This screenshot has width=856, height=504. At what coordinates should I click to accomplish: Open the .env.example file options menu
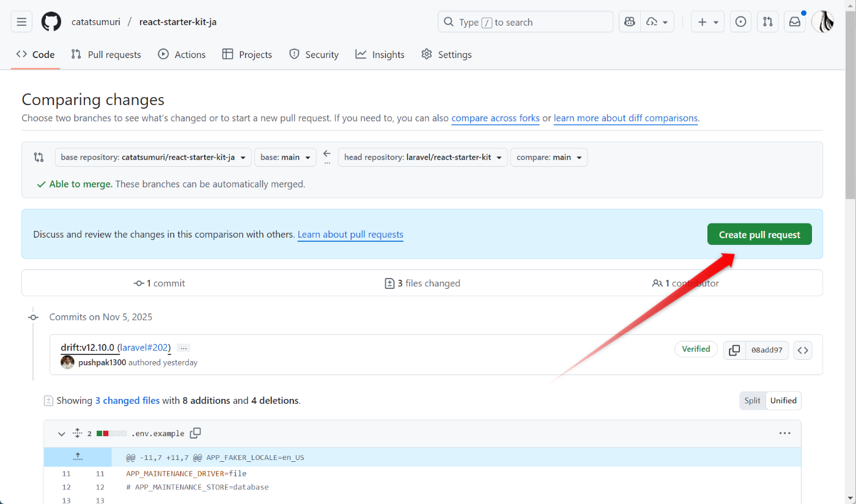[x=785, y=433]
